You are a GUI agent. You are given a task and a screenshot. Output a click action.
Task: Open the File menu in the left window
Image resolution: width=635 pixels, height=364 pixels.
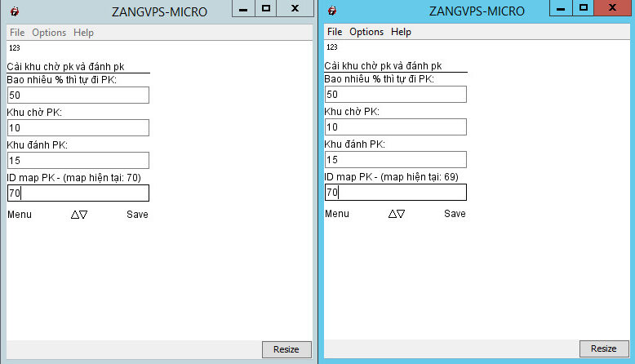click(17, 33)
